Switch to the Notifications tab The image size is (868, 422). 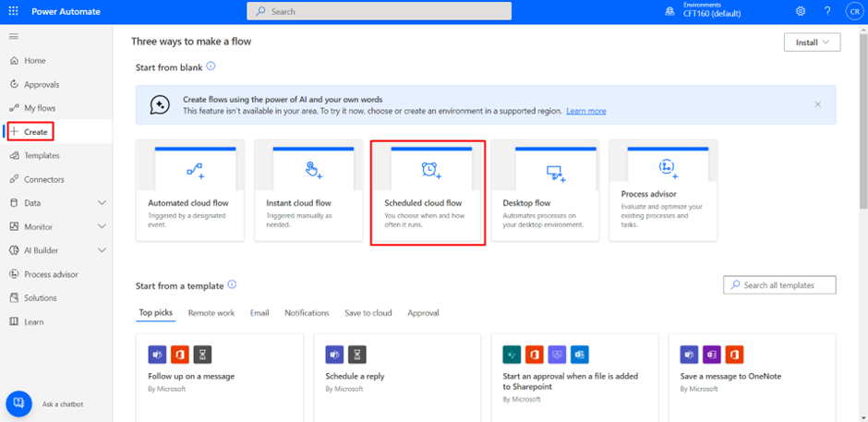click(307, 313)
